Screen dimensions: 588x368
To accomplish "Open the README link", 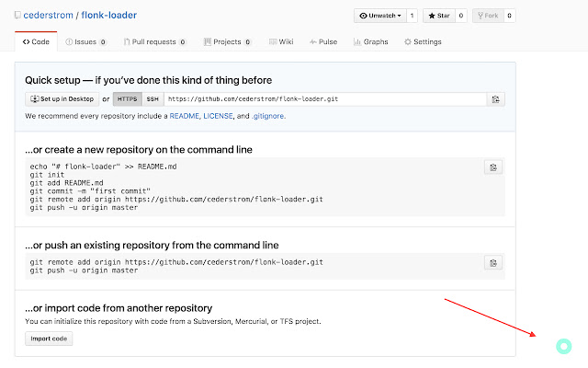I will tap(184, 116).
